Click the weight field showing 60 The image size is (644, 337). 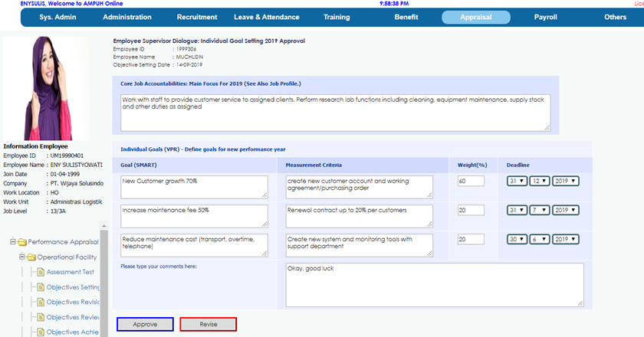pyautogui.click(x=471, y=181)
